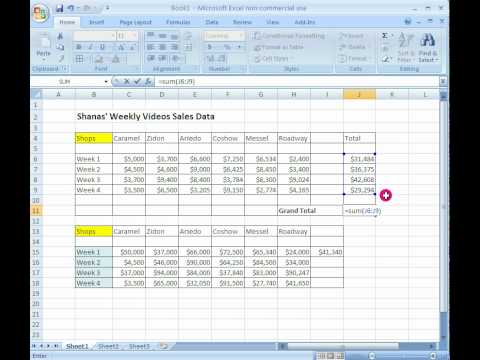The height and width of the screenshot is (360, 480).
Task: Apply the Font Color tool
Action: [x=115, y=59]
